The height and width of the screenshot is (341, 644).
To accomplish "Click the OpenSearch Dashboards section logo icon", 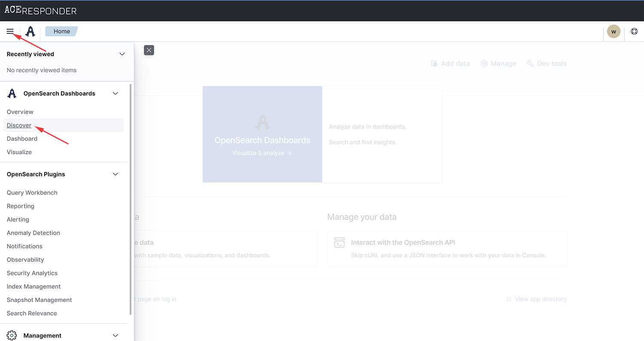I will [x=12, y=94].
